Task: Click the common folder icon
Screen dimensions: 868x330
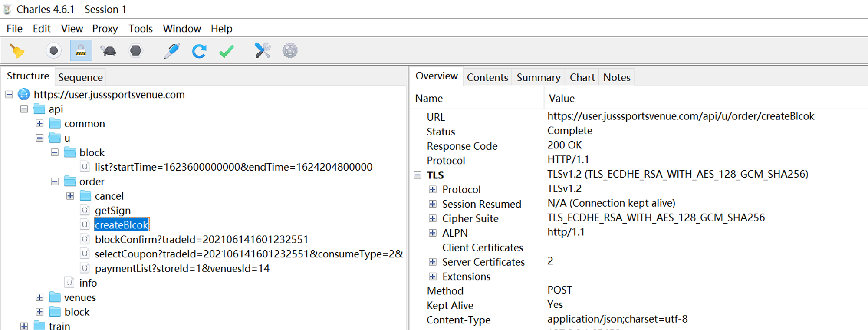Action: tap(55, 123)
